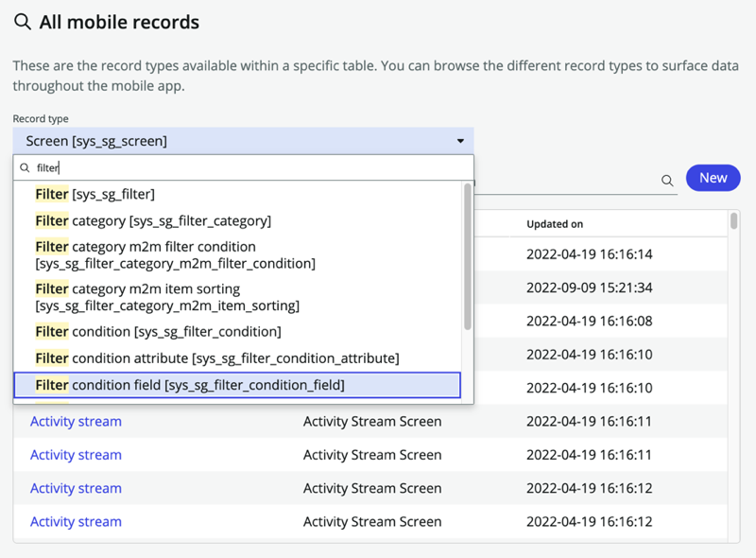Click the date 2022-04-19 16:16:14

pos(589,253)
